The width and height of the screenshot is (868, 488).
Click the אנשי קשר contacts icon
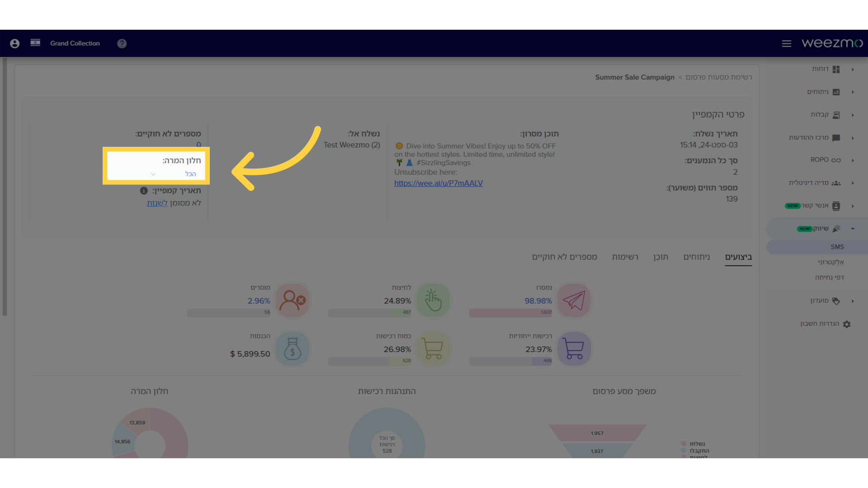[x=836, y=206]
